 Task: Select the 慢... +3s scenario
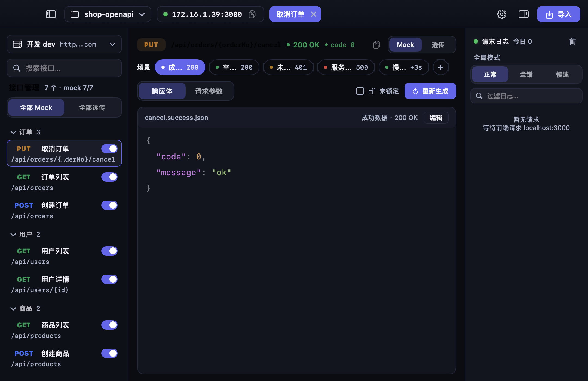click(404, 67)
